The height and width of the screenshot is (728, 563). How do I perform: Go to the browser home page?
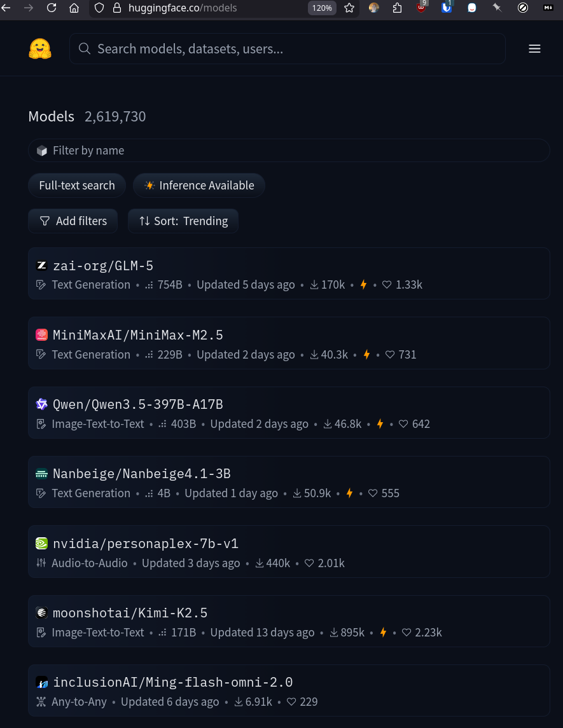(x=74, y=8)
